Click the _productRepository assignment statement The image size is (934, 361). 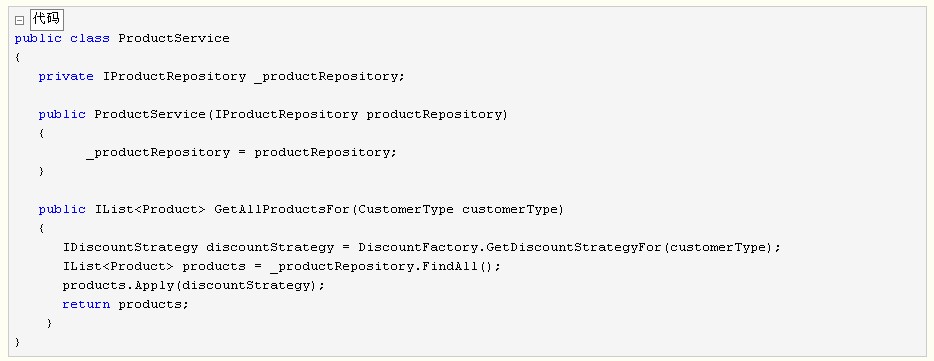coord(241,153)
